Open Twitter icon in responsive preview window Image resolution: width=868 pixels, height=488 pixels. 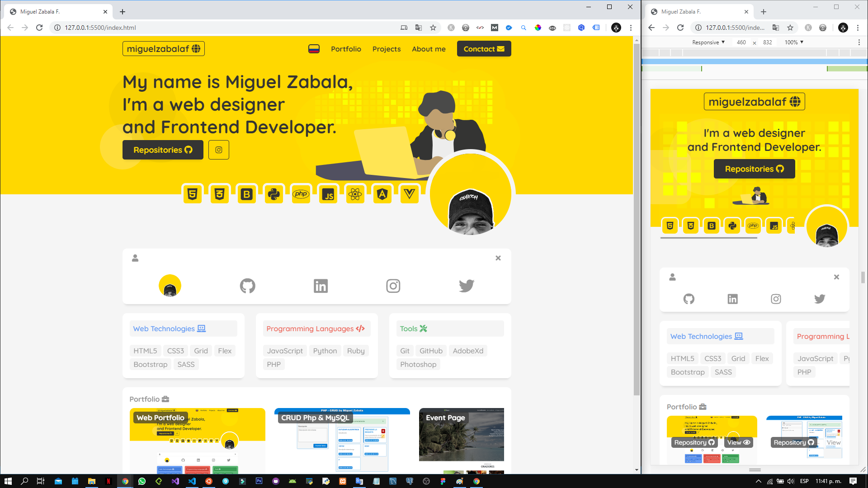click(820, 299)
